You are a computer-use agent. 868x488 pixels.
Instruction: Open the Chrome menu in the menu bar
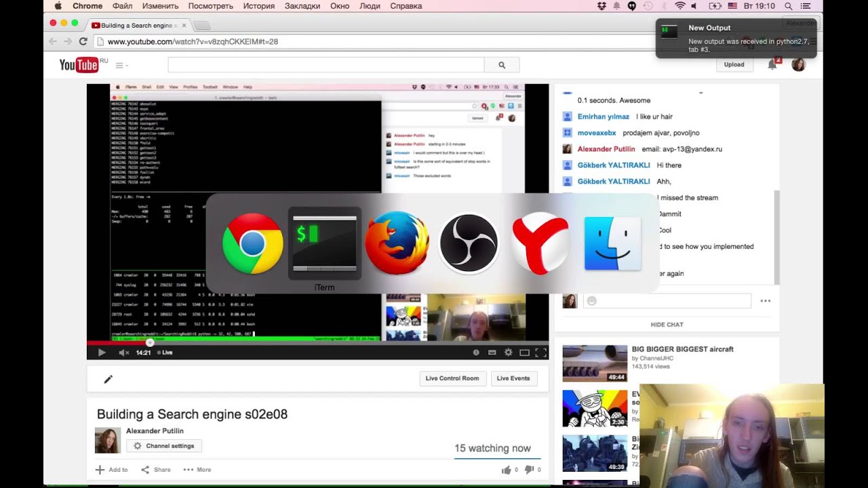pyautogui.click(x=87, y=6)
